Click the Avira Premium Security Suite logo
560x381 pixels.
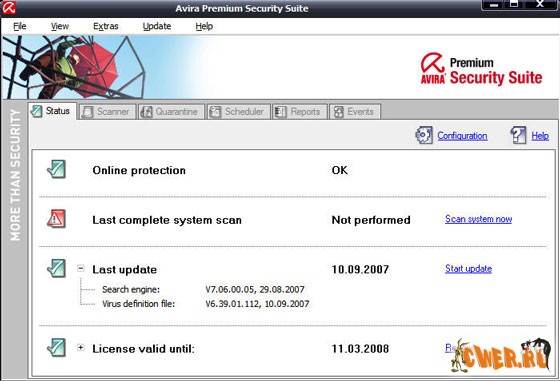(x=481, y=69)
